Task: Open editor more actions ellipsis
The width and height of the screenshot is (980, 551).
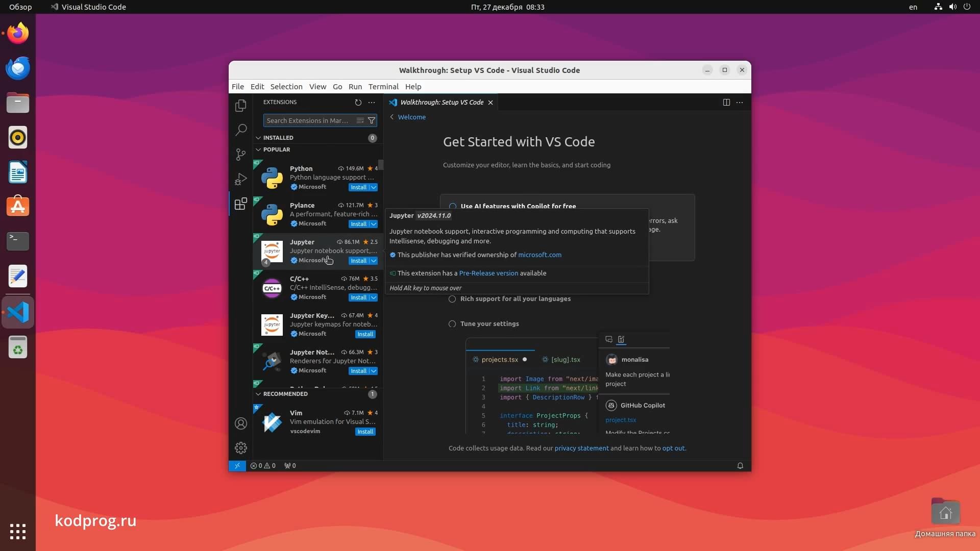Action: (740, 103)
